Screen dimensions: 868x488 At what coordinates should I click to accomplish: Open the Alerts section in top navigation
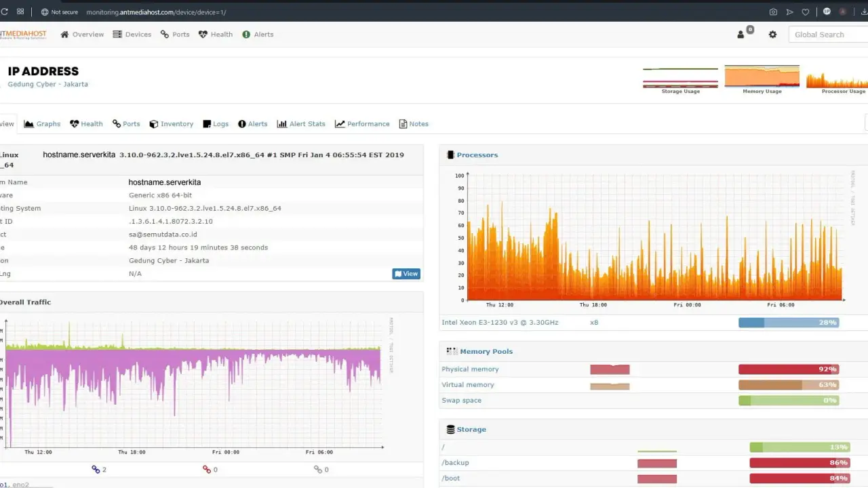(x=258, y=34)
